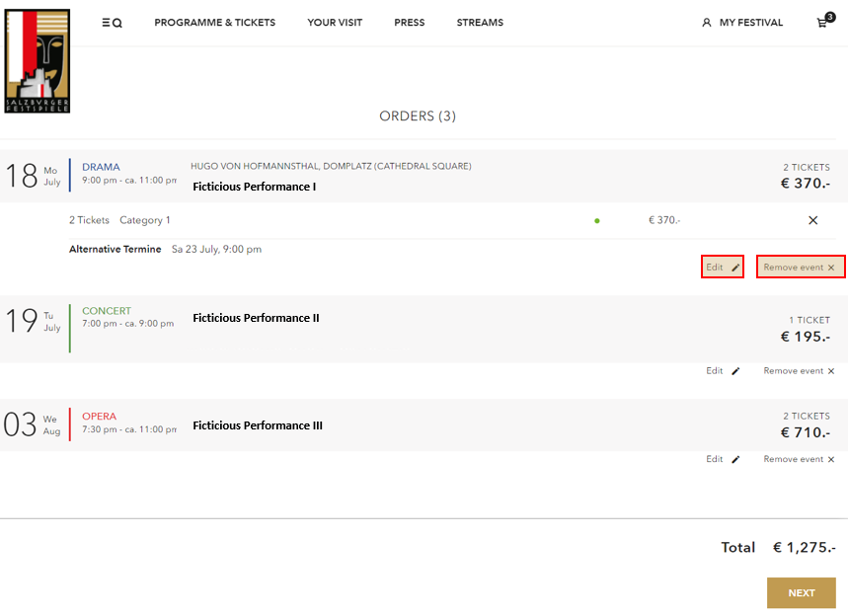Click pencil icon for Ficticious Performance III
This screenshot has width=848, height=616.
tap(735, 459)
